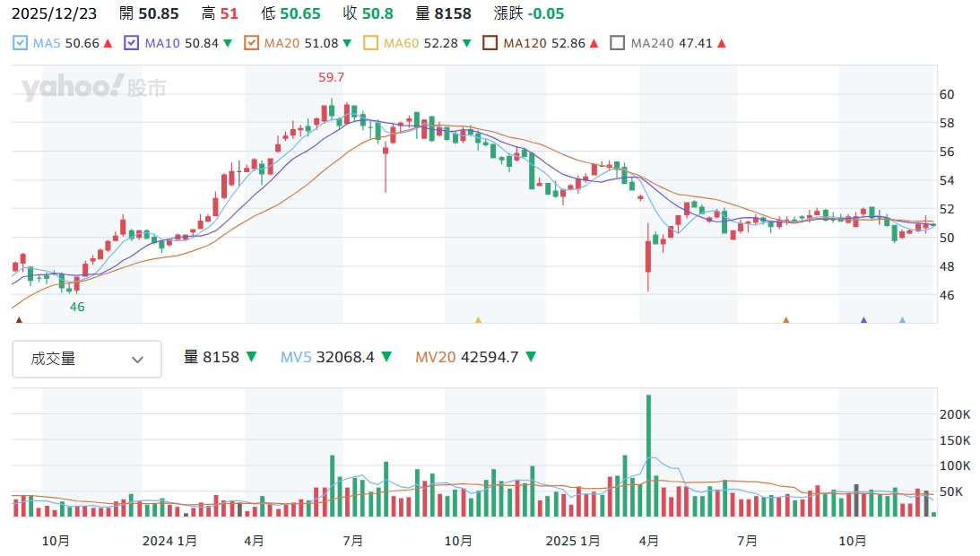Click the chevron arrow in 成交量 selector

(137, 360)
